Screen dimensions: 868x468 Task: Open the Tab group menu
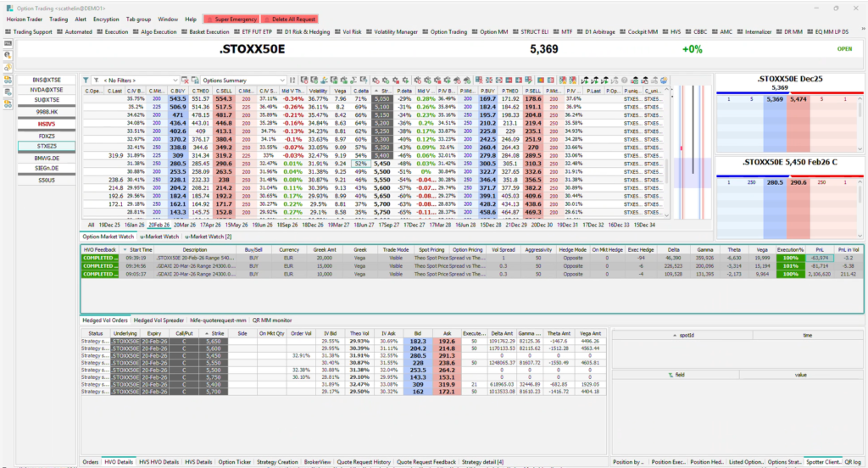pos(138,19)
